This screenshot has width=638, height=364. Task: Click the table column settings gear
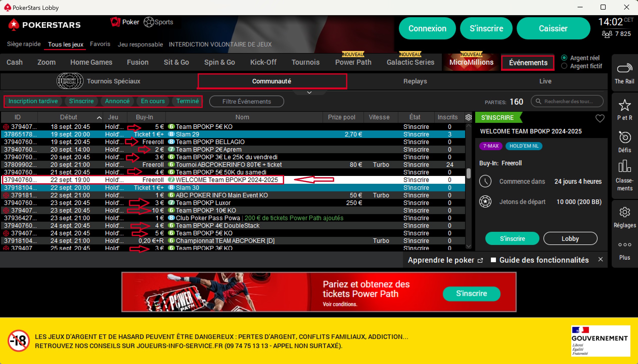(x=469, y=117)
